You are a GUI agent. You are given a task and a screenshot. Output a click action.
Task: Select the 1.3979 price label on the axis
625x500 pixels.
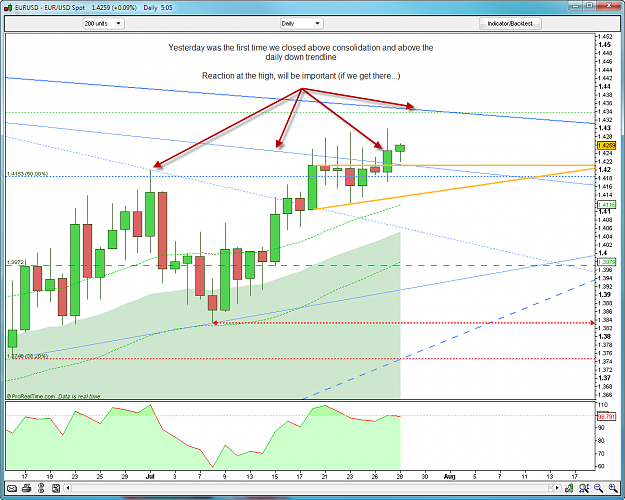click(606, 262)
